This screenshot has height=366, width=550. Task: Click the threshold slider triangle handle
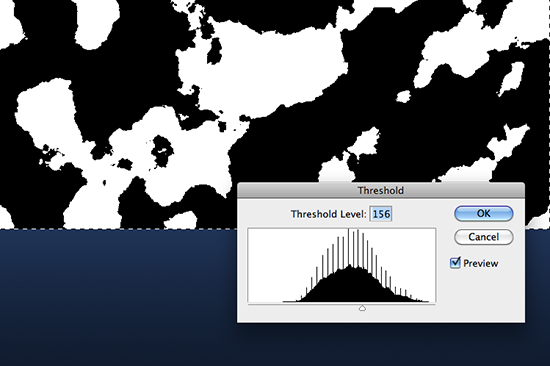[x=362, y=308]
